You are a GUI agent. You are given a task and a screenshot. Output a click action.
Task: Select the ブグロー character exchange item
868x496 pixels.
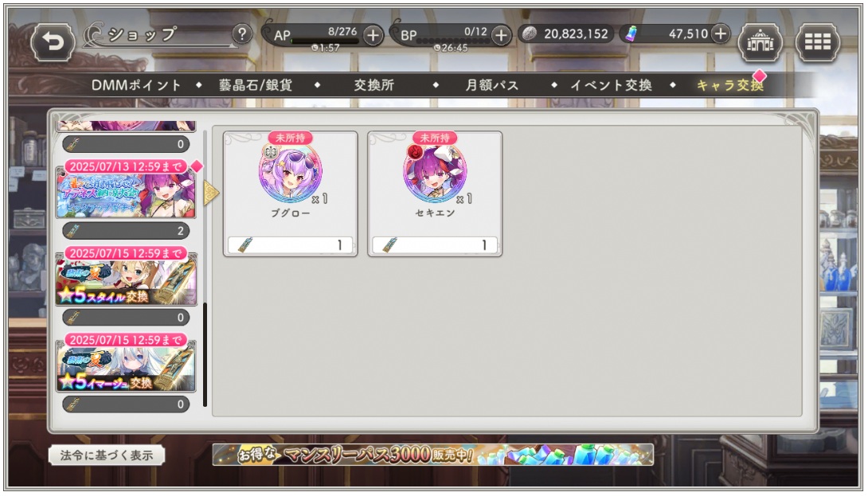coord(290,193)
